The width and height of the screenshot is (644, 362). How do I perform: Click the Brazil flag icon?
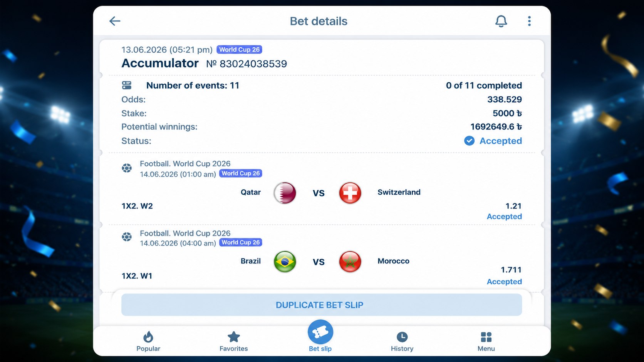point(285,262)
